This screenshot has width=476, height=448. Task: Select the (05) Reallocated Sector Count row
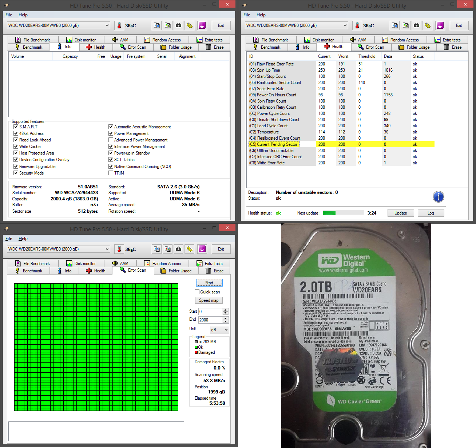point(341,83)
